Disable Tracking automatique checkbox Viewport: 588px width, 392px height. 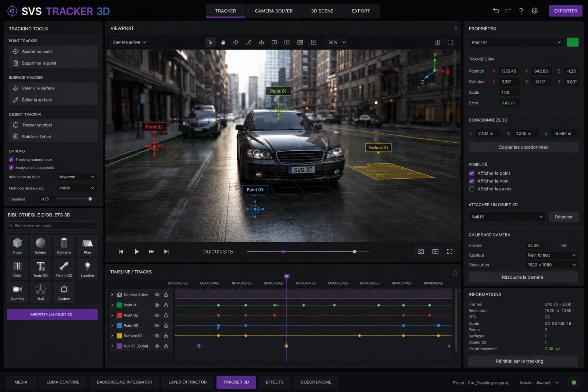click(11, 160)
